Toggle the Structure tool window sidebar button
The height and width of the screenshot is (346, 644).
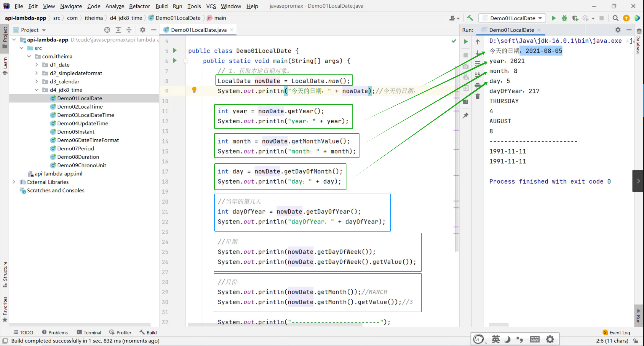(5, 274)
